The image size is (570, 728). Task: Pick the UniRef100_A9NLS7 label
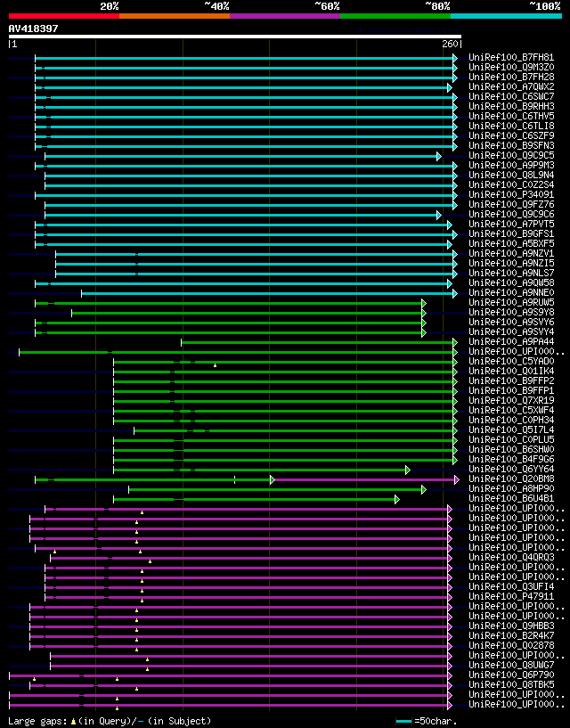511,273
